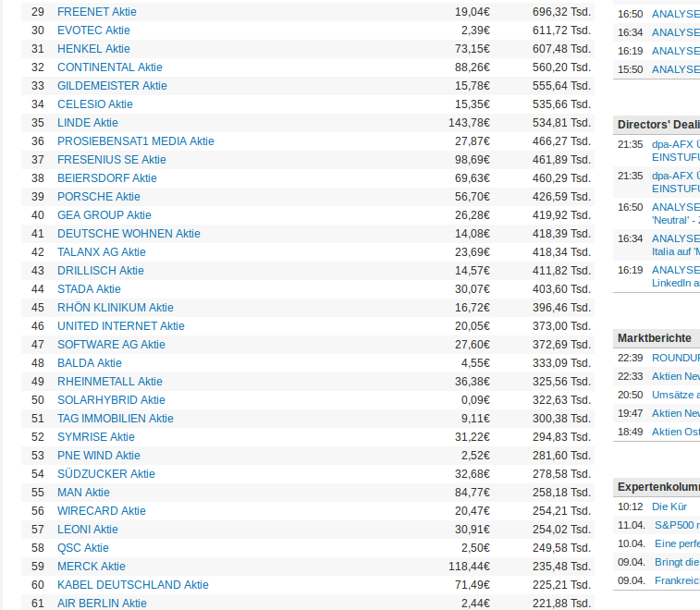Open the GILDEMEISTER Aktie link
The image size is (700, 610).
(112, 86)
